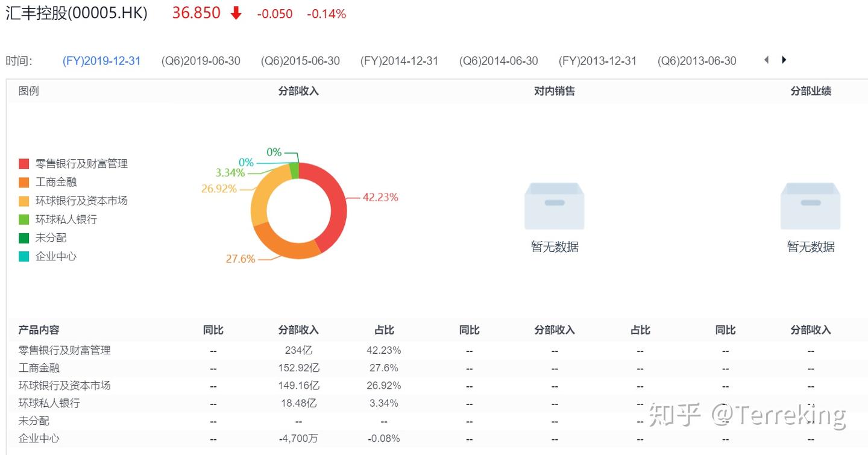868x455 pixels.
Task: Open the (Q6)2013-06-30 period
Action: coord(697,60)
